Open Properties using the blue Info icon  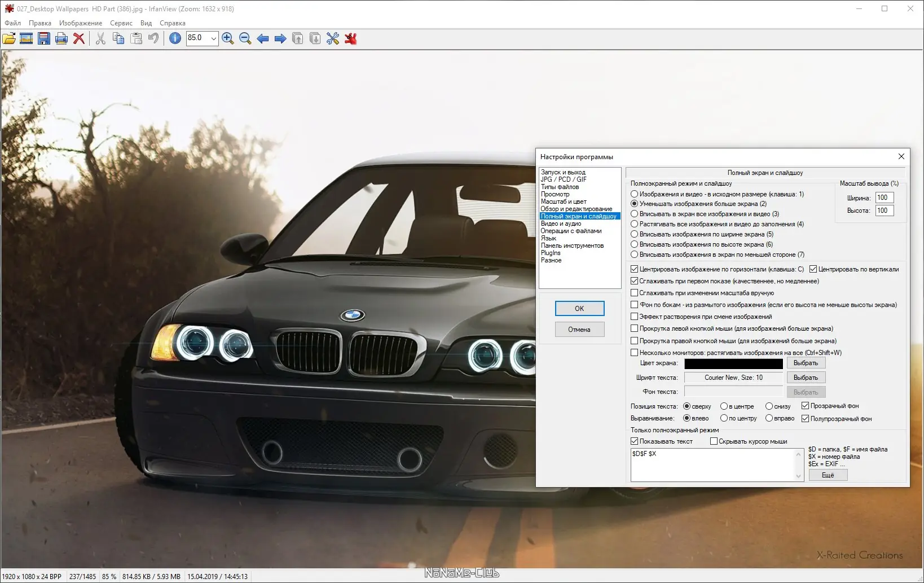coord(175,38)
